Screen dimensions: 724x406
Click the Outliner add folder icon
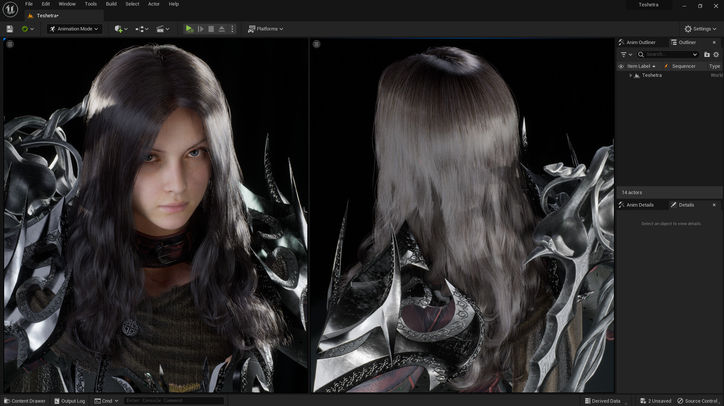(706, 54)
